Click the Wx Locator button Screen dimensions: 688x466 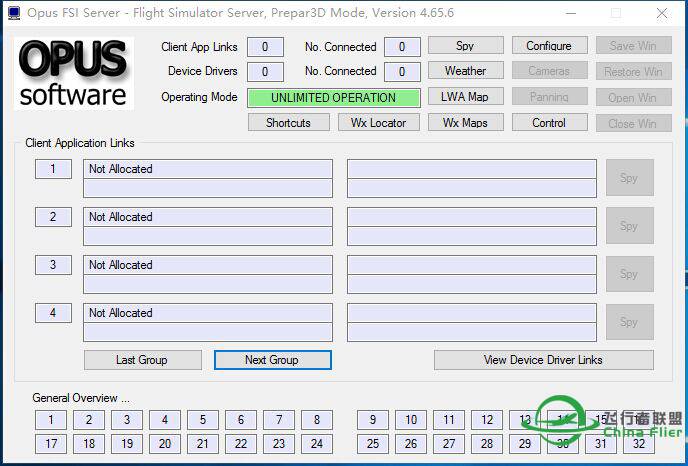click(x=378, y=123)
